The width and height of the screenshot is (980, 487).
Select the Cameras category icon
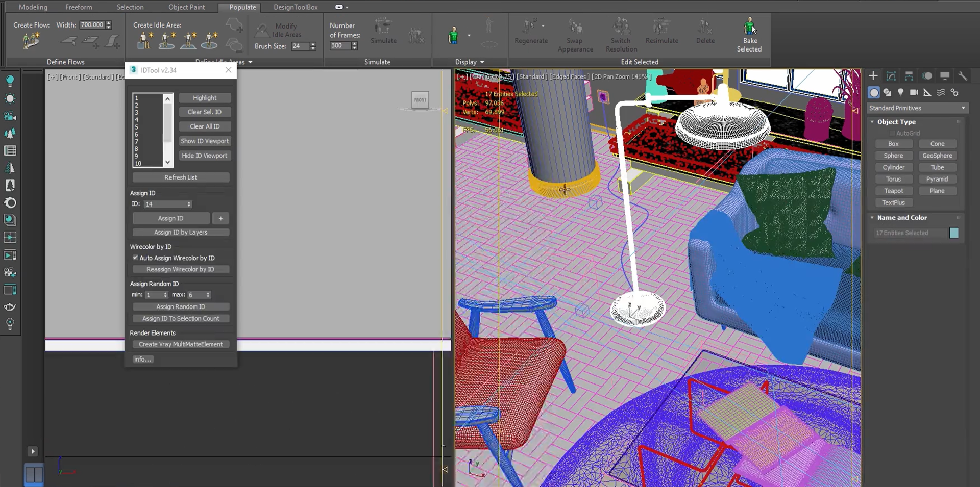point(914,92)
